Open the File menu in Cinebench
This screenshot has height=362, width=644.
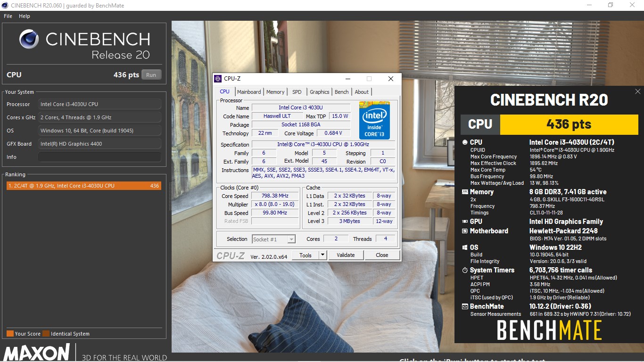click(8, 16)
